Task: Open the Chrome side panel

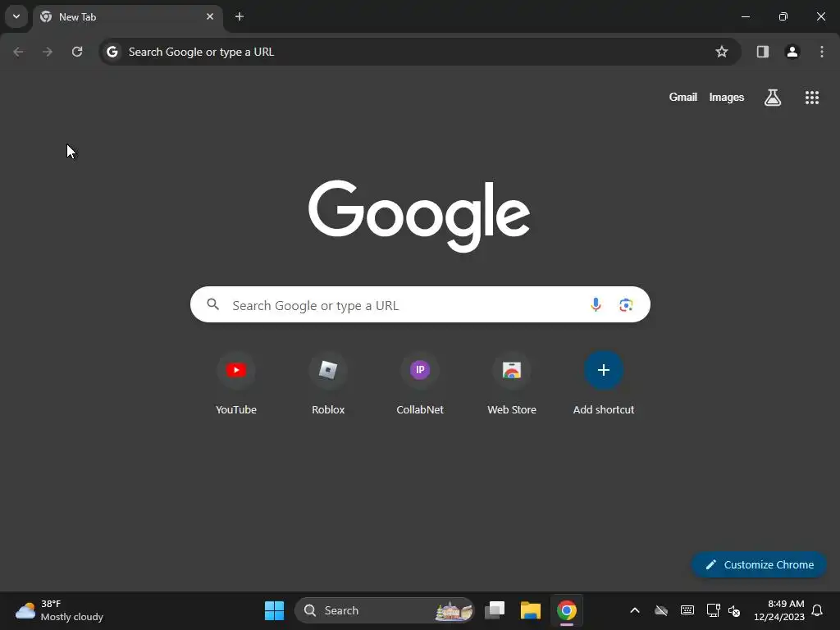Action: pos(762,52)
